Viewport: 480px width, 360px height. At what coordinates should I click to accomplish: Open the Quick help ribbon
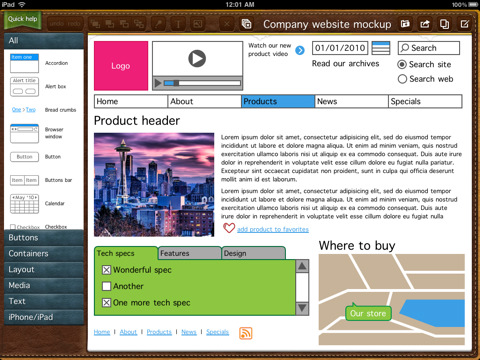[22, 20]
